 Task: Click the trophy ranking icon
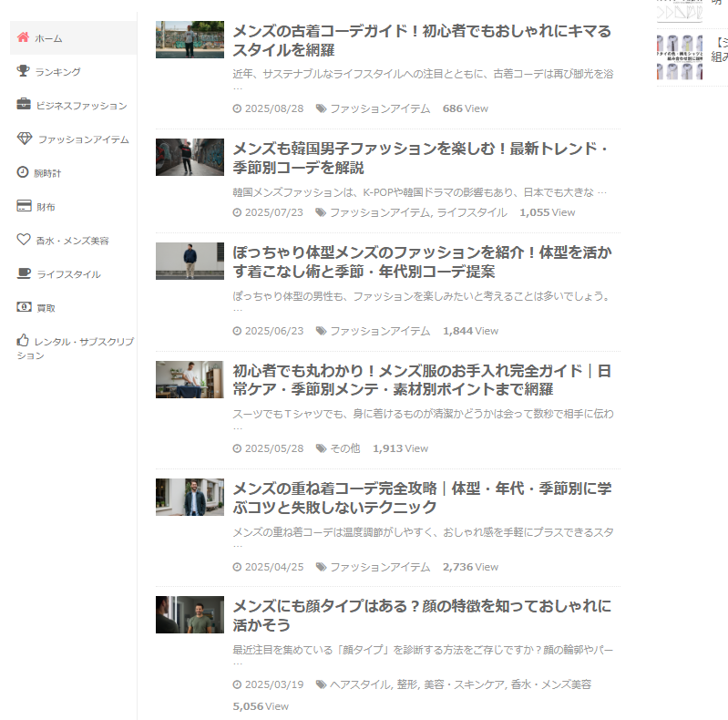point(24,72)
